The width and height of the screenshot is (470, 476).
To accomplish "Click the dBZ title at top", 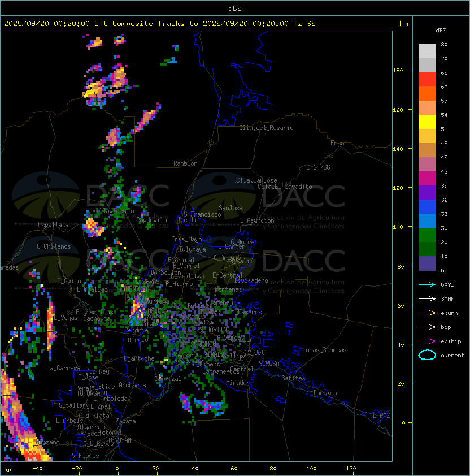I will [235, 8].
